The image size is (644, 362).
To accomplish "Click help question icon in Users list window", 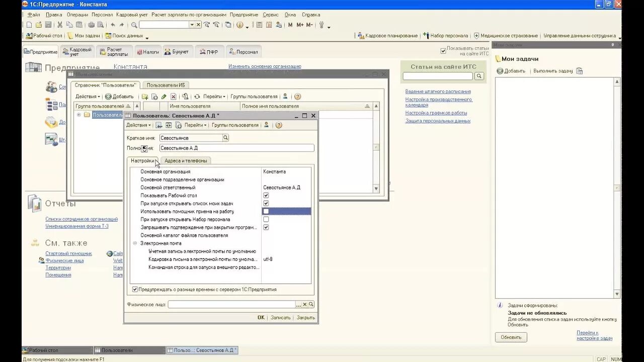I will (297, 97).
